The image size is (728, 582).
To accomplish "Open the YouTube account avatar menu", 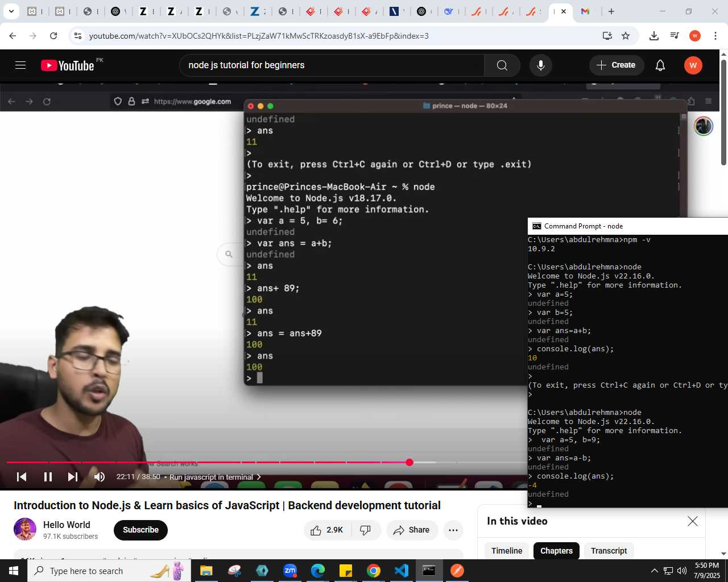I will pos(693,65).
